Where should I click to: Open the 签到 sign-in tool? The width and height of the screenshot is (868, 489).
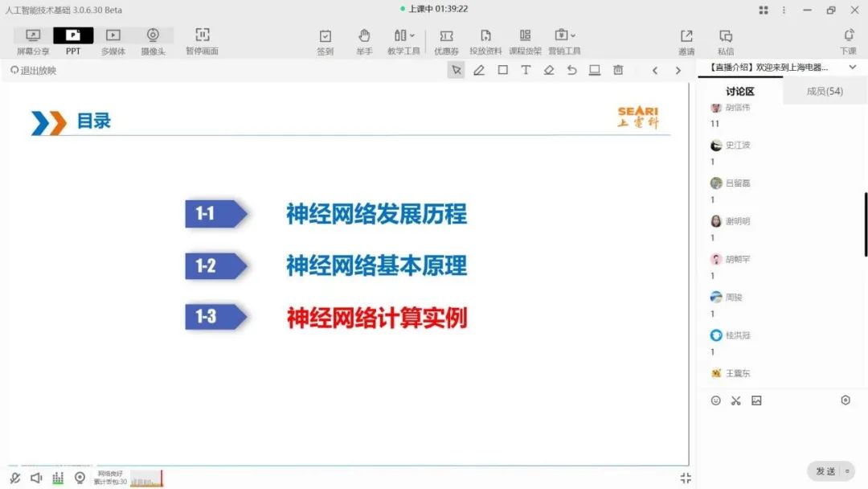(325, 41)
